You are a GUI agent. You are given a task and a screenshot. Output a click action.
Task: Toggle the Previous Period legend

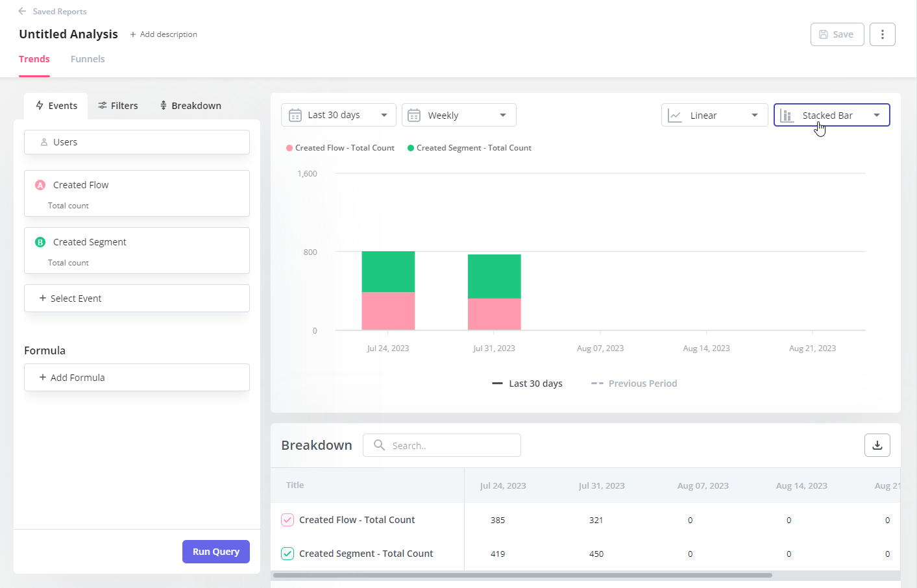click(634, 384)
